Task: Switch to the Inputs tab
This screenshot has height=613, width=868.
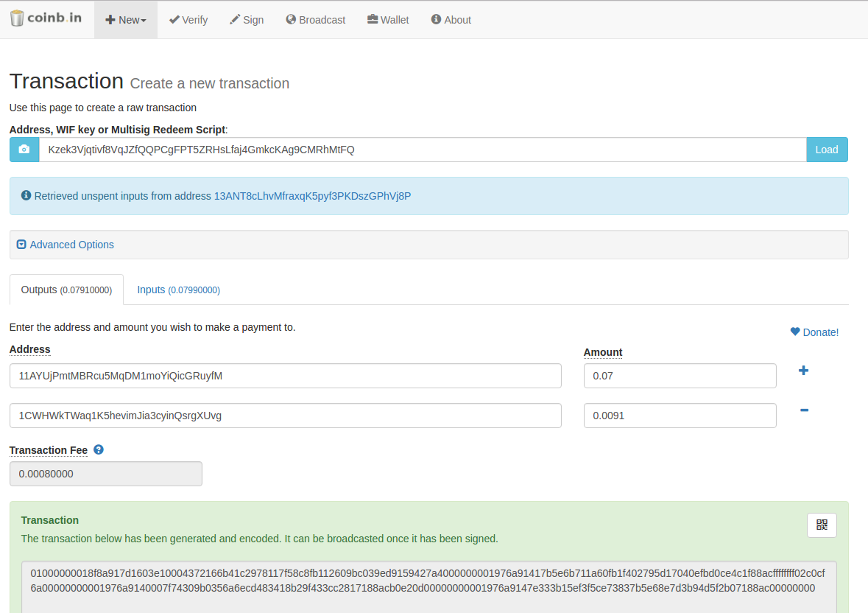Action: click(x=178, y=290)
